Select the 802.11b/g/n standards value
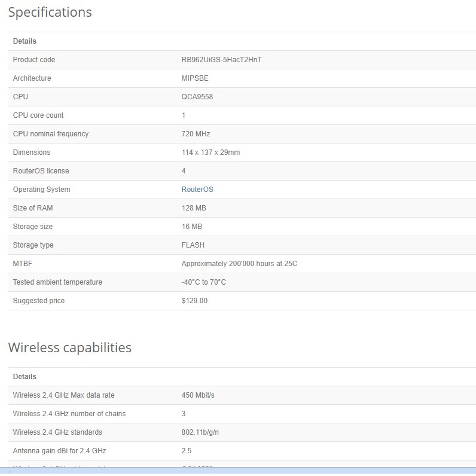 [200, 432]
